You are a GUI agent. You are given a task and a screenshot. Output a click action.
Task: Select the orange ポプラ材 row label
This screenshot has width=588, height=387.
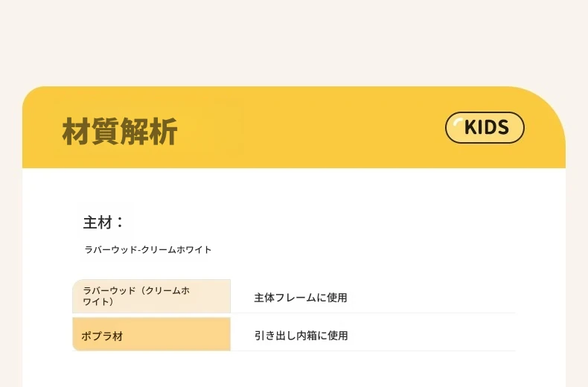click(102, 336)
